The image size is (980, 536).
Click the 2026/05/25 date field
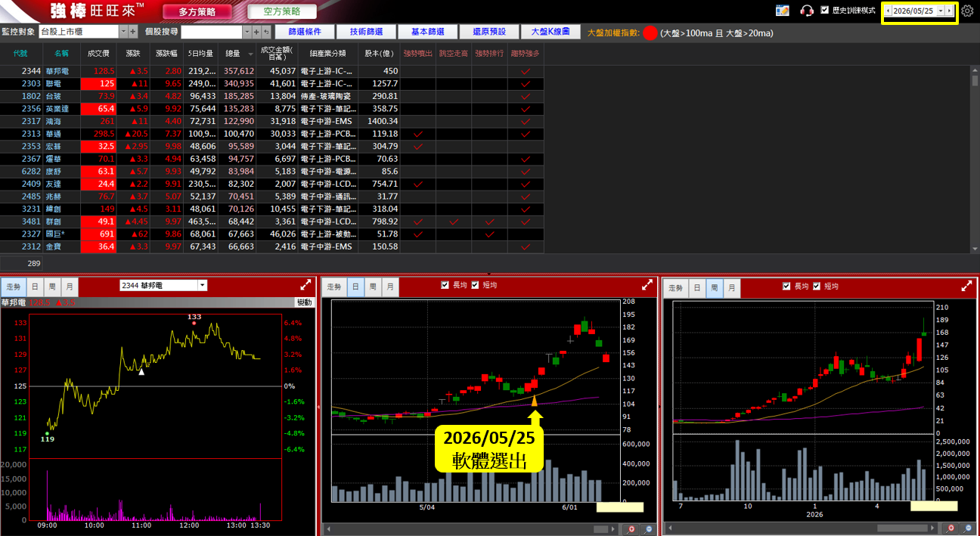click(x=913, y=11)
